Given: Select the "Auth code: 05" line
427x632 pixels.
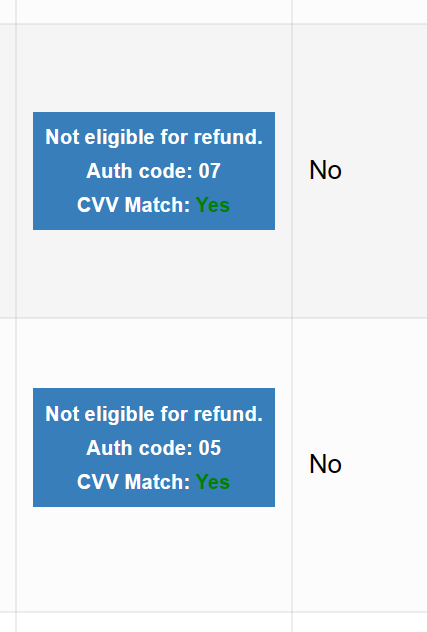Looking at the screenshot, I should pyautogui.click(x=154, y=448).
